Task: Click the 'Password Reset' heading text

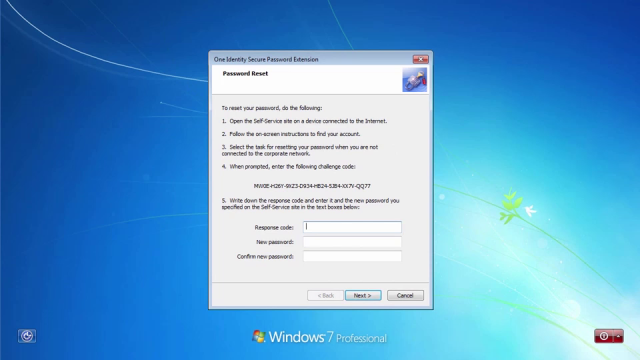Action: pyautogui.click(x=245, y=73)
